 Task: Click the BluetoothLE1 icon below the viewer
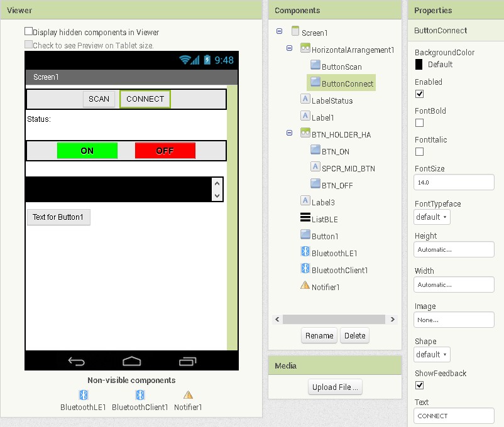(84, 395)
